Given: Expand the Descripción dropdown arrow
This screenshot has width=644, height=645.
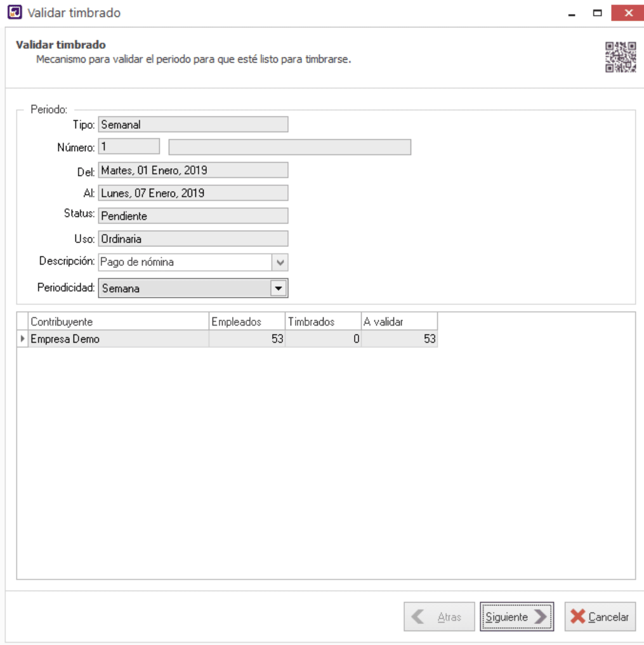Looking at the screenshot, I should coord(280,262).
